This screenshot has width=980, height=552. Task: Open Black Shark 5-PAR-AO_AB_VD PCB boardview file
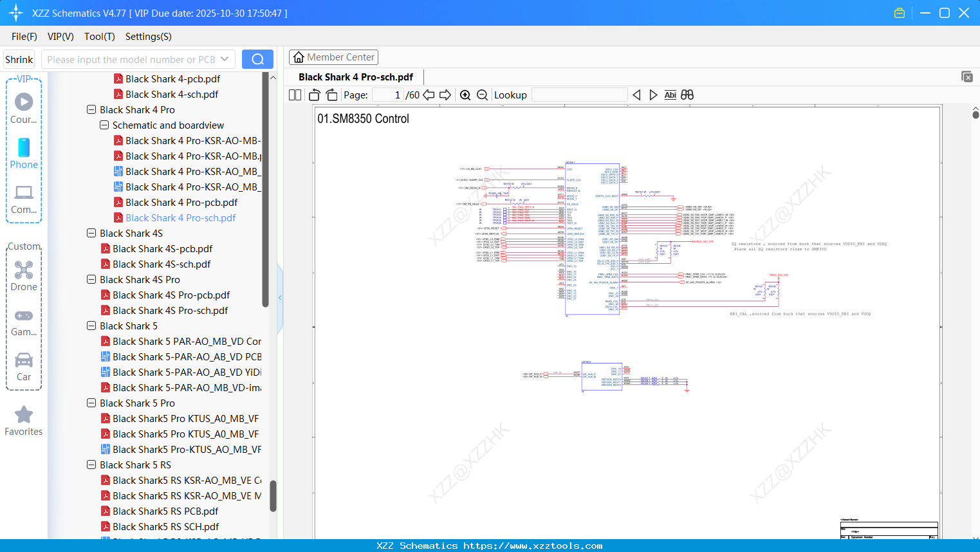click(187, 357)
